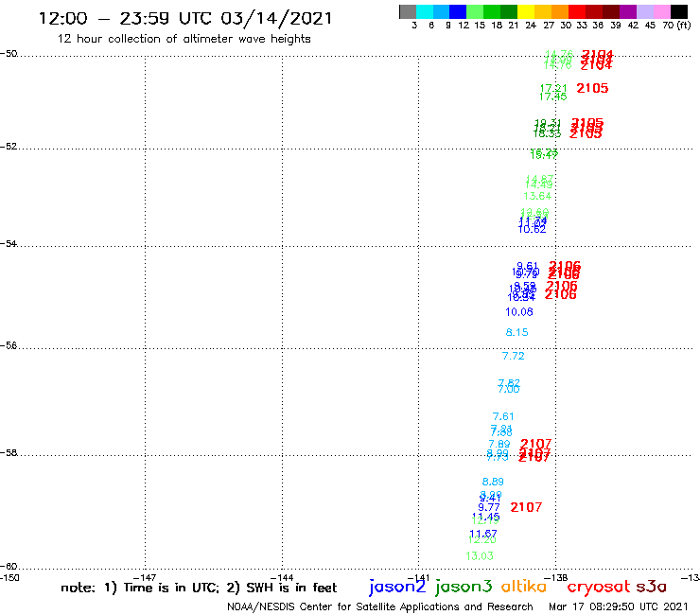The image size is (700, 615).
Task: Click the 7.61 wave height reading
Action: pyautogui.click(x=503, y=416)
